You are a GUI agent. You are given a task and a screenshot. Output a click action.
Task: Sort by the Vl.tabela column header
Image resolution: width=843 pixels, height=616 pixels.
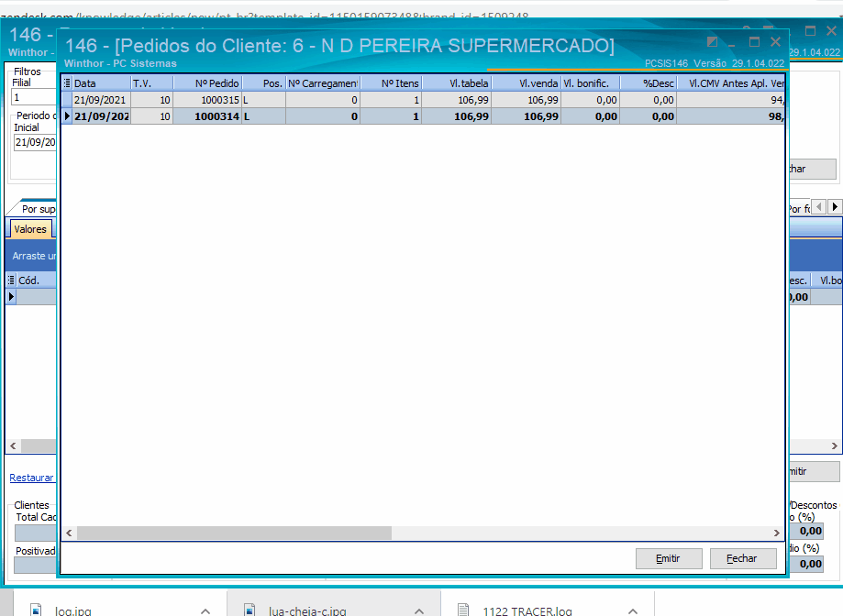click(457, 83)
